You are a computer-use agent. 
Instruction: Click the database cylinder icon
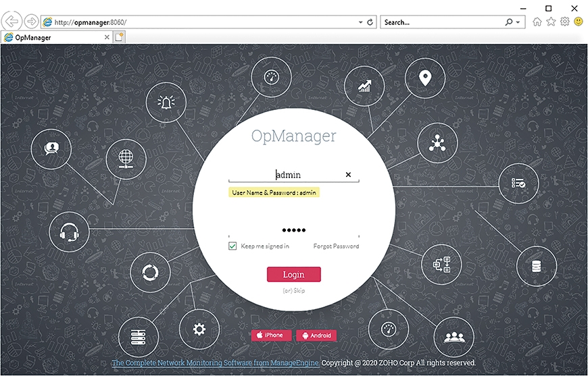click(537, 266)
